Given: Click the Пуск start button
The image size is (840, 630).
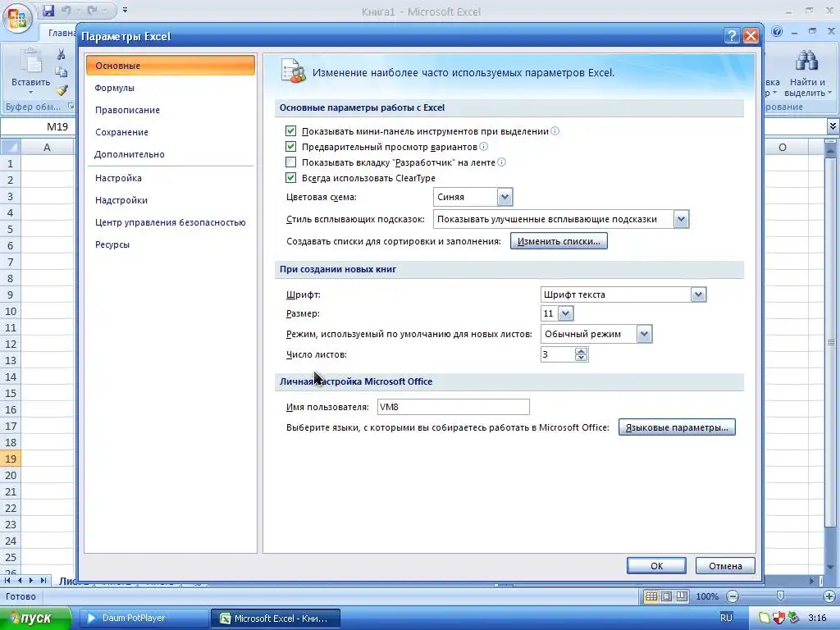Looking at the screenshot, I should 35,619.
